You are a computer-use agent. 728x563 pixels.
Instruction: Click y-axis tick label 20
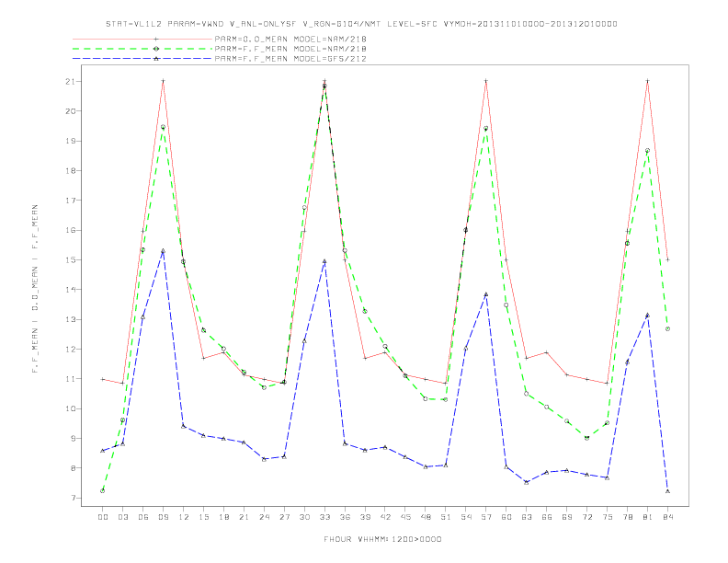pos(71,111)
